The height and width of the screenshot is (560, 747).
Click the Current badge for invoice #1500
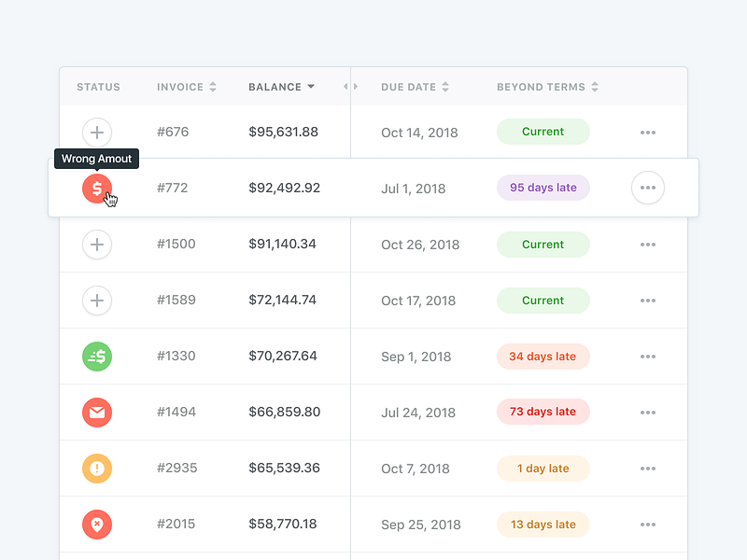click(x=543, y=245)
